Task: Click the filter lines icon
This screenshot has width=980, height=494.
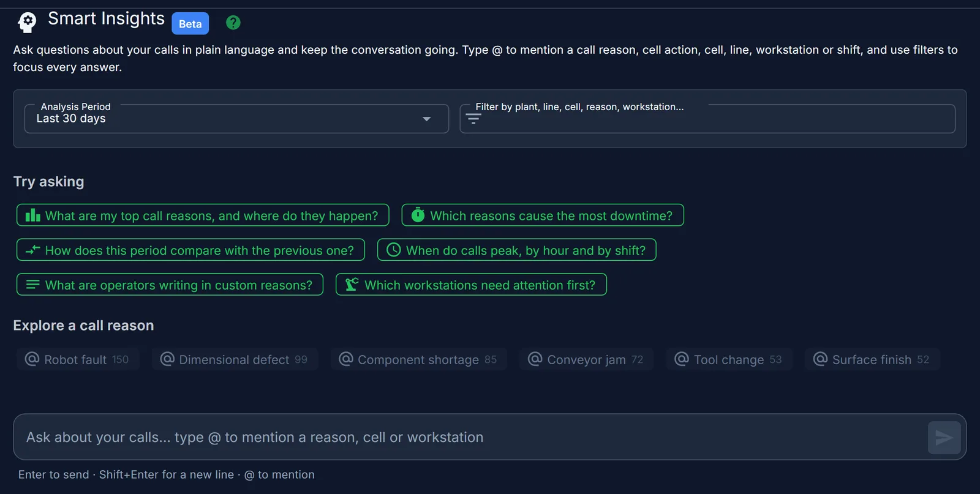Action: point(473,119)
